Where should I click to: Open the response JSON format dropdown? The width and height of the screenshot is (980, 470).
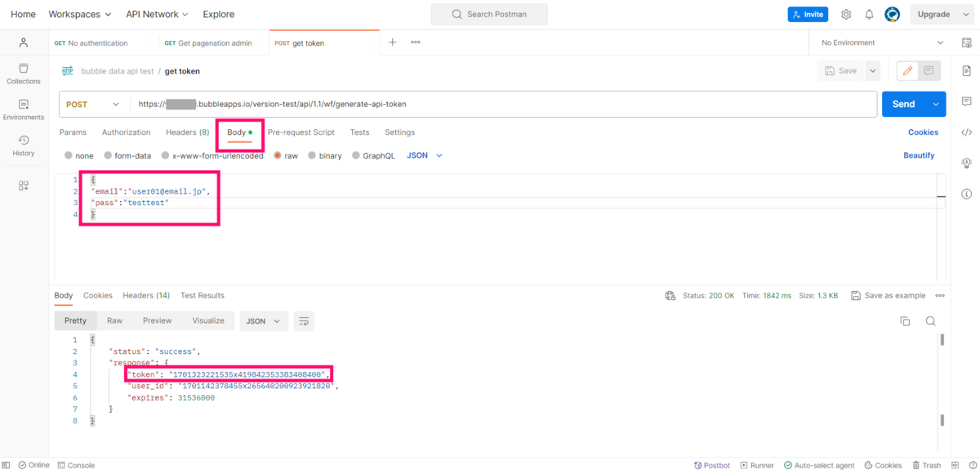tap(264, 321)
